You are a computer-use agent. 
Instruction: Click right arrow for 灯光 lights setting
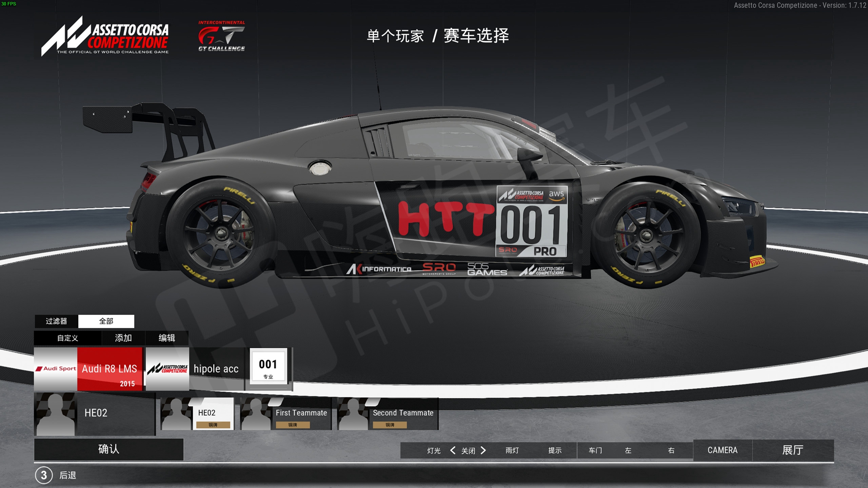point(483,450)
